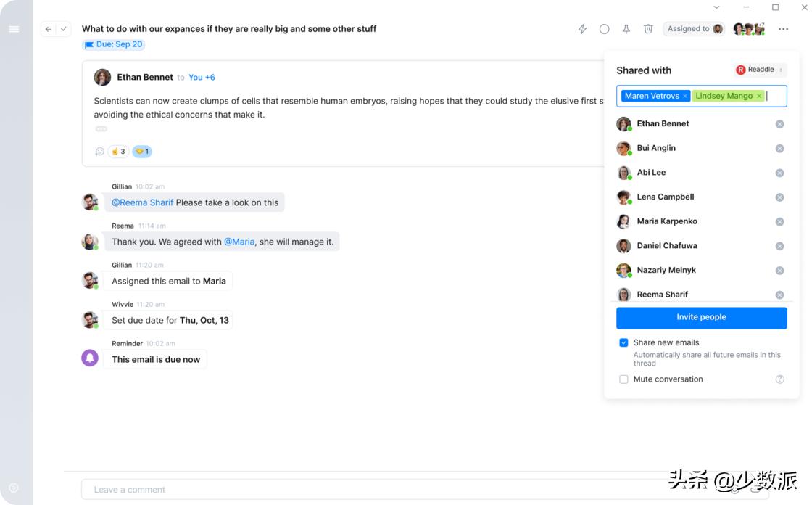Click the add reaction emoji icon
This screenshot has width=812, height=505.
click(x=100, y=152)
